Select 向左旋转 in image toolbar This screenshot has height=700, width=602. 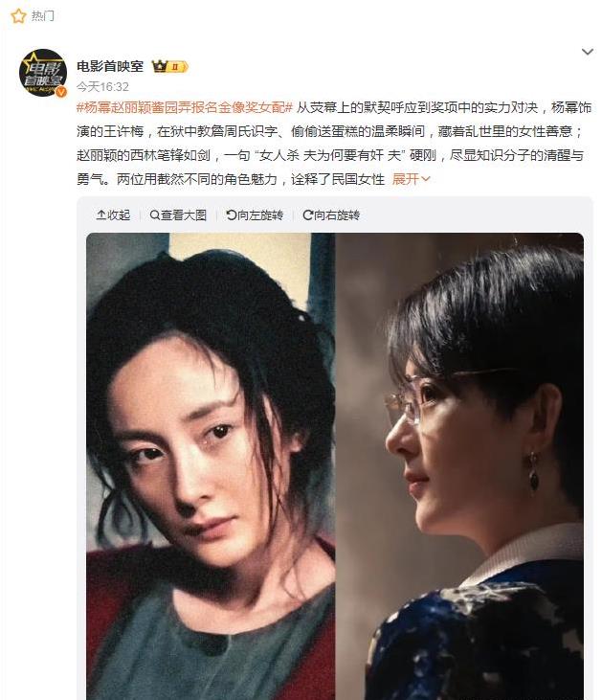pyautogui.click(x=255, y=215)
